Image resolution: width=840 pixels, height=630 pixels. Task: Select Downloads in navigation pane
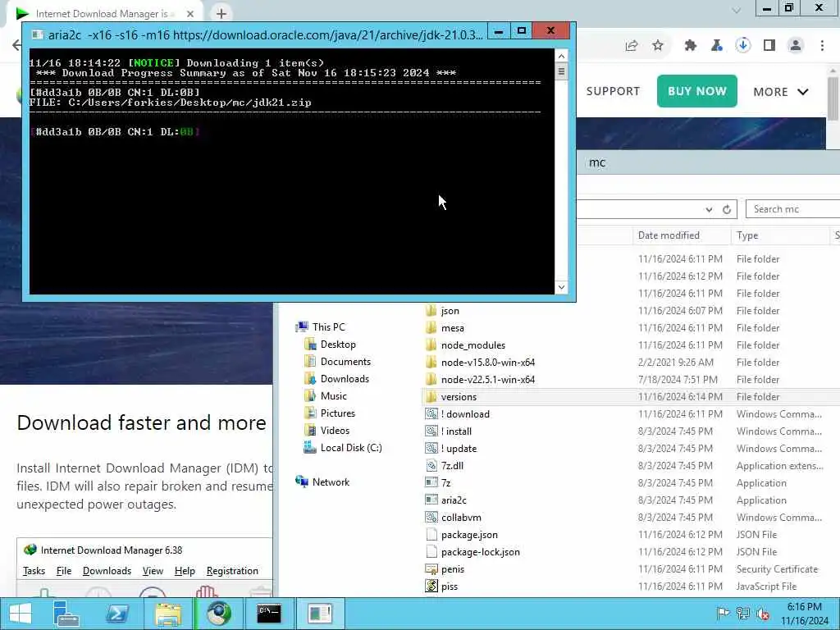pyautogui.click(x=345, y=379)
